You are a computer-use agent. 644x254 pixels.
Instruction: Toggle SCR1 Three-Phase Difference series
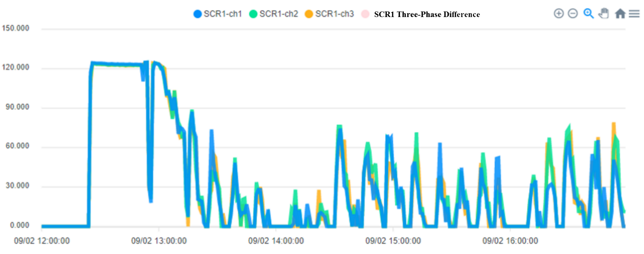pos(427,14)
